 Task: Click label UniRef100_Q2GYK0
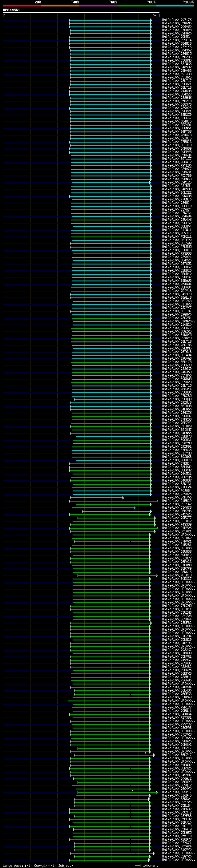[177, 856]
